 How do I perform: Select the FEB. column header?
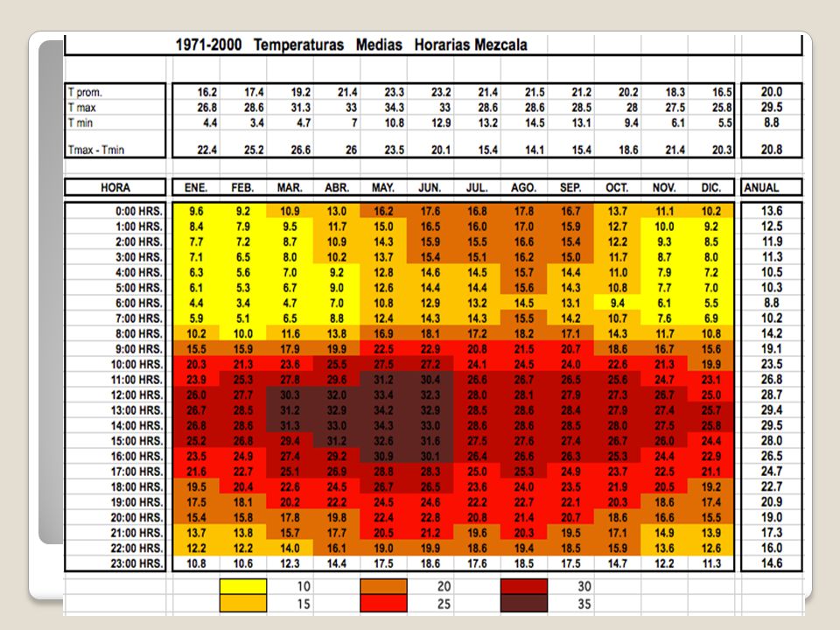242,187
